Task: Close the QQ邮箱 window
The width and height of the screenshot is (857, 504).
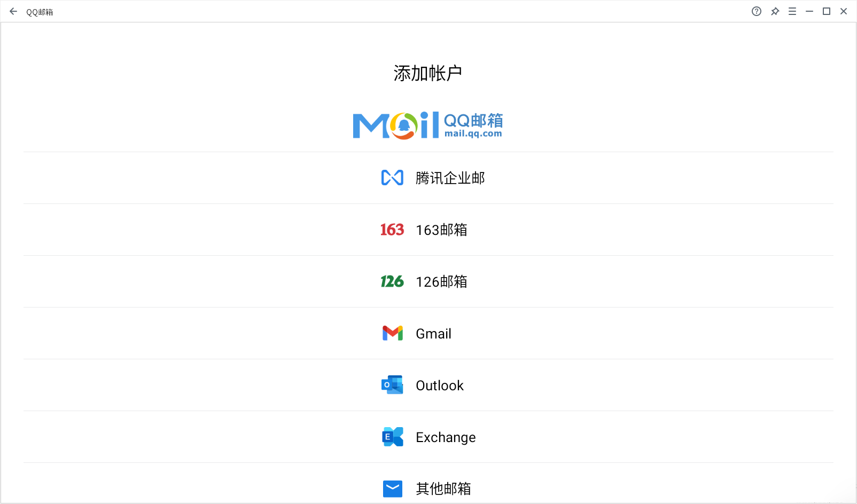Action: (x=844, y=11)
